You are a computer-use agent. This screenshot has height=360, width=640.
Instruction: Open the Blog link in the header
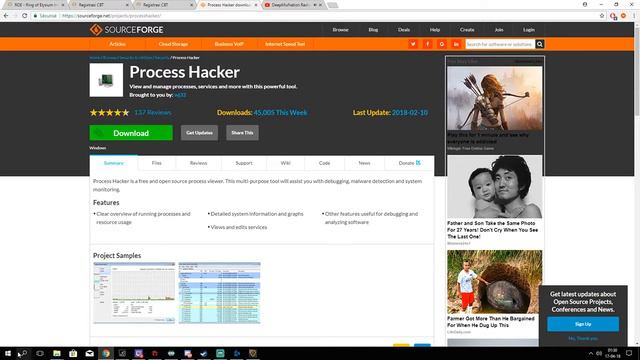coord(373,30)
